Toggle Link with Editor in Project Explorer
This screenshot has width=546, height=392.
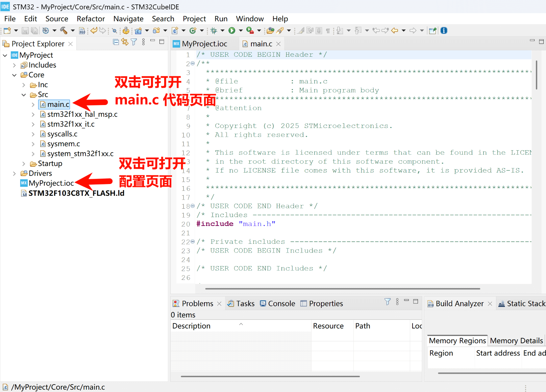click(x=125, y=42)
